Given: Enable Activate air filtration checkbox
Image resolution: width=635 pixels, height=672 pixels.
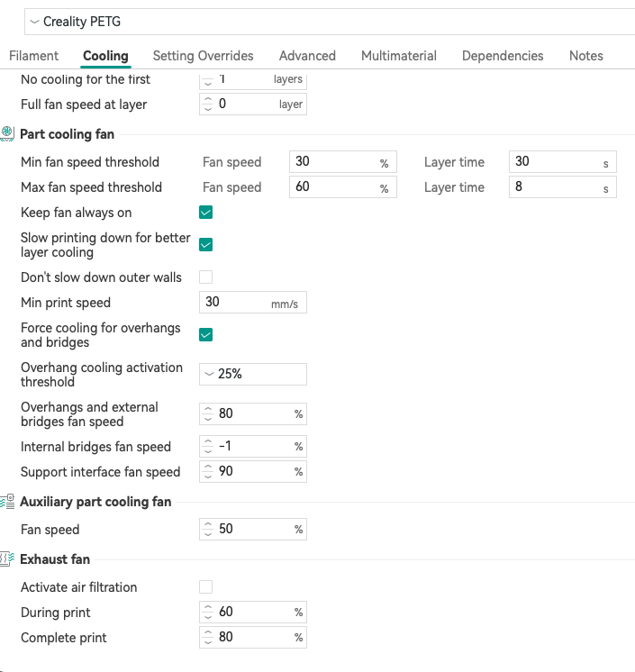Looking at the screenshot, I should (x=205, y=587).
